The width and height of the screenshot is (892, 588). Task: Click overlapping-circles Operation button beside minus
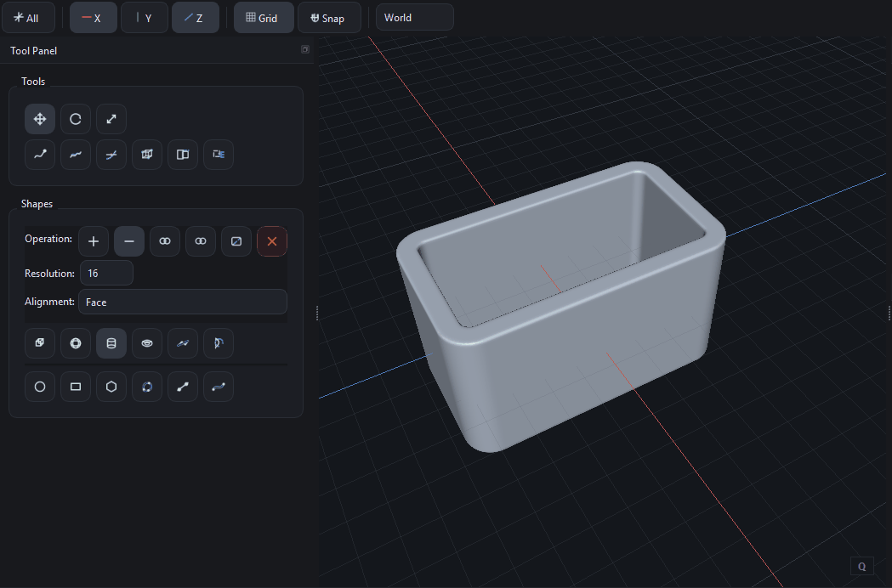165,241
